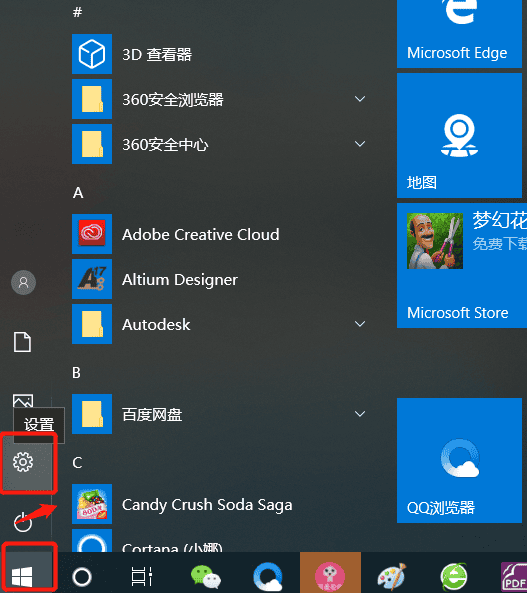Open 360 browser green icon on taskbar
Image resolution: width=527 pixels, height=593 pixels.
(454, 577)
